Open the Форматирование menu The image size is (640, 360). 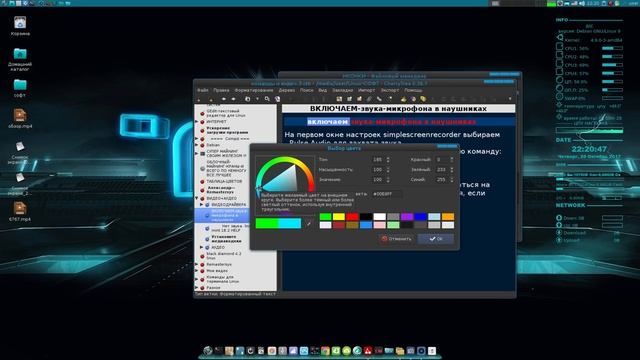pyautogui.click(x=254, y=90)
